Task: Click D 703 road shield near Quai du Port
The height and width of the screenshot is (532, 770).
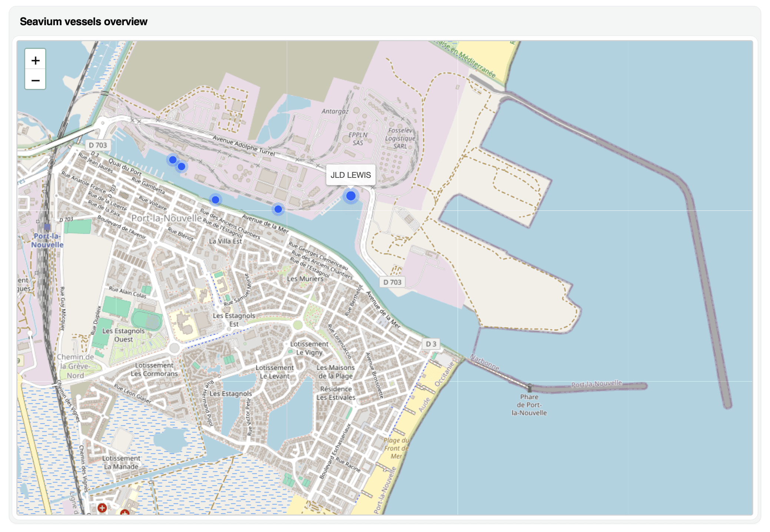Action: coord(98,145)
